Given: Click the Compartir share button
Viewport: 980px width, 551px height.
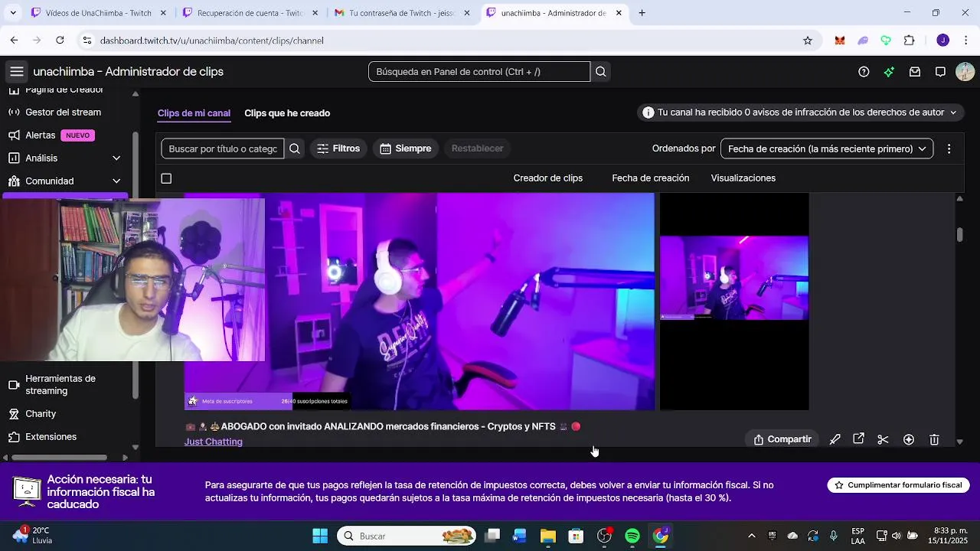Looking at the screenshot, I should [x=782, y=439].
